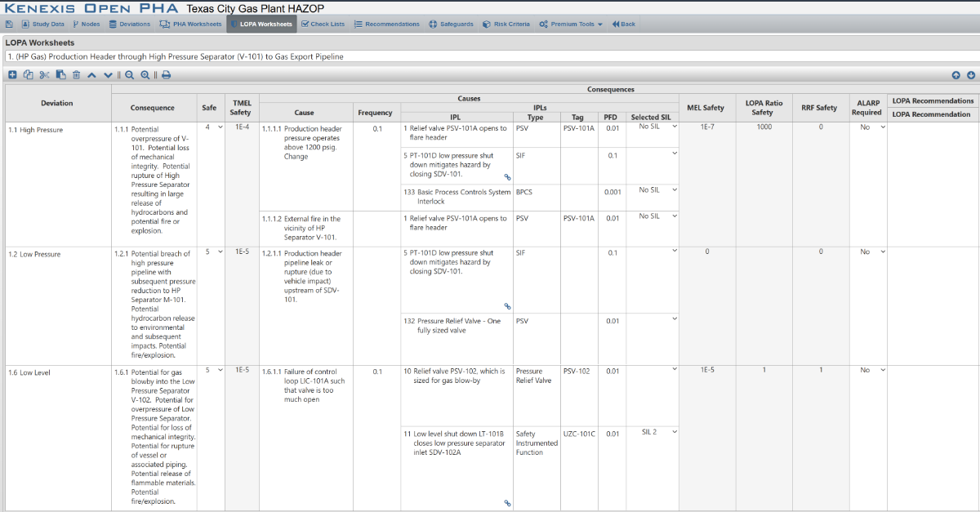The image size is (980, 512).
Task: Add a new row with the plus icon
Action: point(12,75)
